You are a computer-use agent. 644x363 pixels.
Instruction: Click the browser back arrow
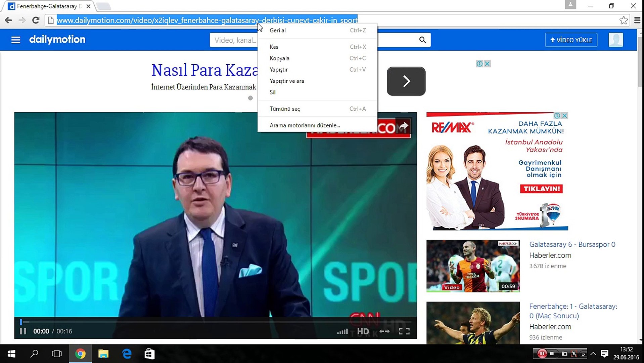[8, 20]
